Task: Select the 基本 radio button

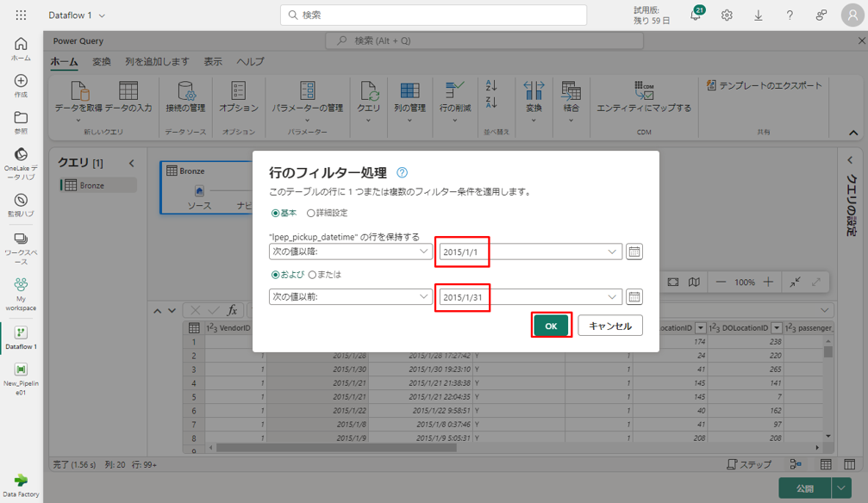Action: [276, 213]
